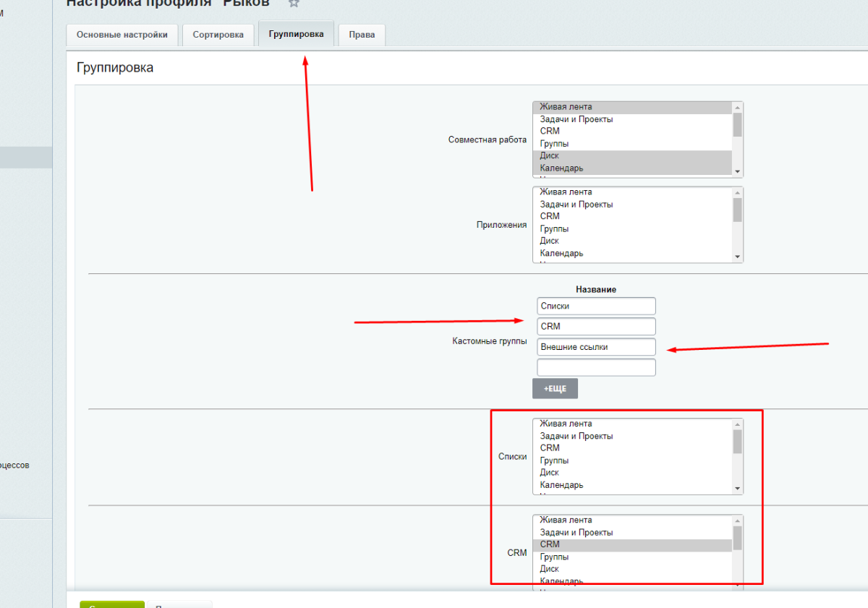Screen dimensions: 868x608
Task: Open the Права tab
Action: pyautogui.click(x=362, y=35)
